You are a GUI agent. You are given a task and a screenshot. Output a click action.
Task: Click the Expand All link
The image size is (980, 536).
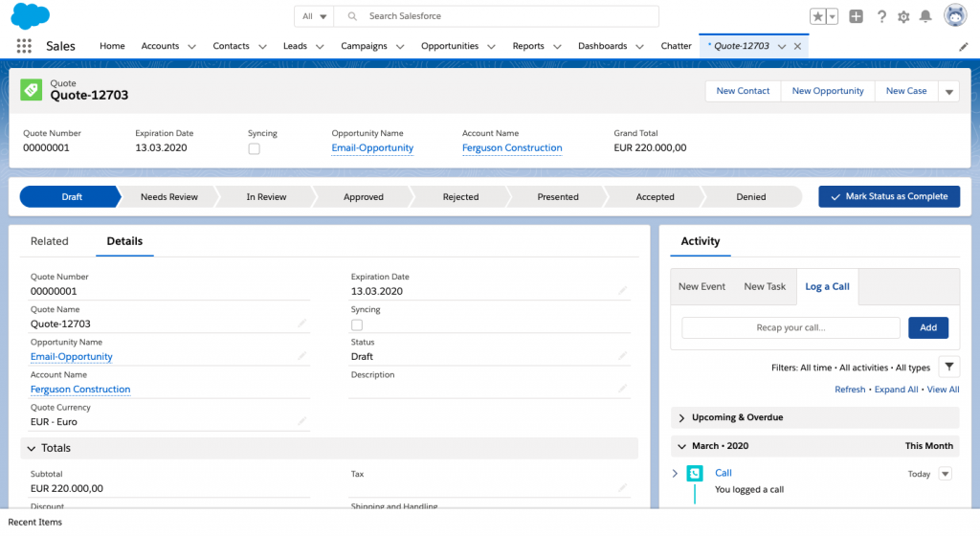coord(896,390)
